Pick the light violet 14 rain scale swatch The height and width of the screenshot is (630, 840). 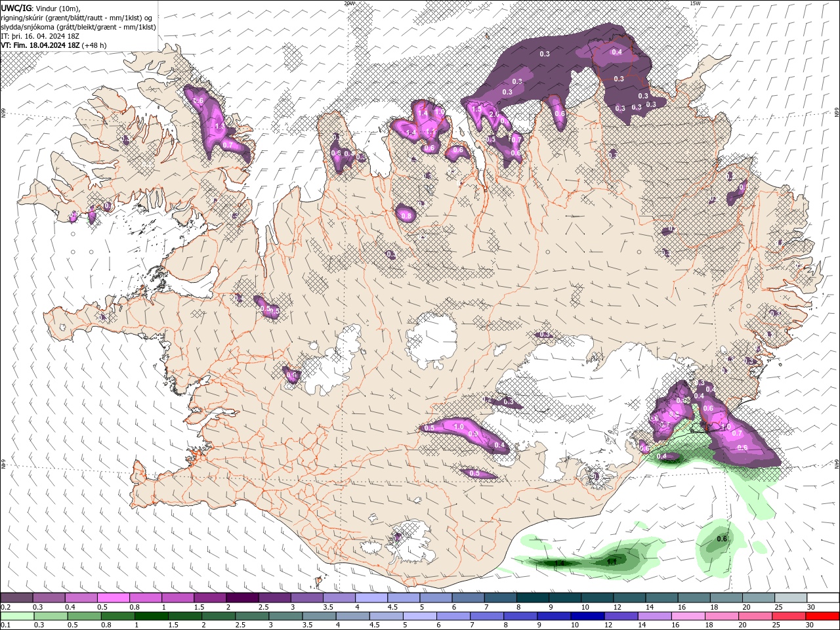pyautogui.click(x=654, y=616)
